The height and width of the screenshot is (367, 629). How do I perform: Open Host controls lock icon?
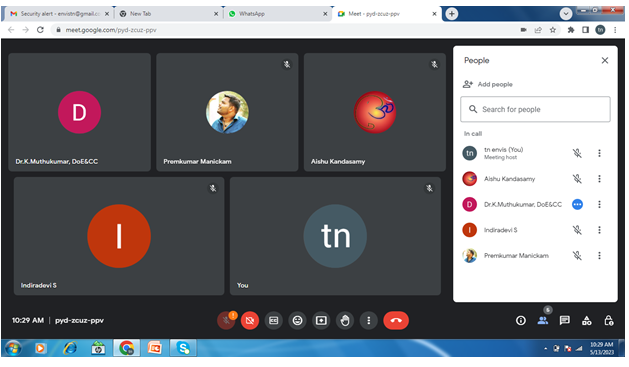(609, 321)
